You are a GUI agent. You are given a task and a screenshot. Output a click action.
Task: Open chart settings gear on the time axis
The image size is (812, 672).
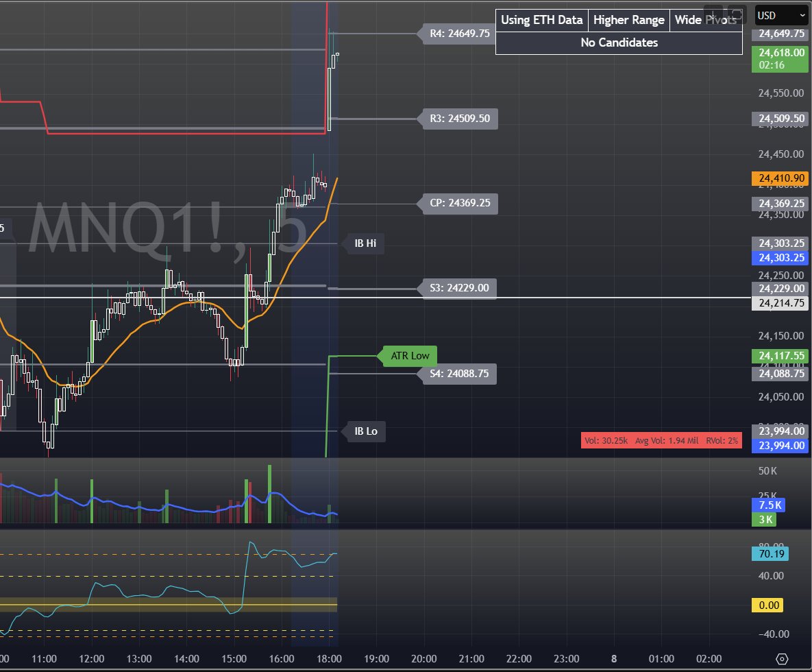point(782,659)
